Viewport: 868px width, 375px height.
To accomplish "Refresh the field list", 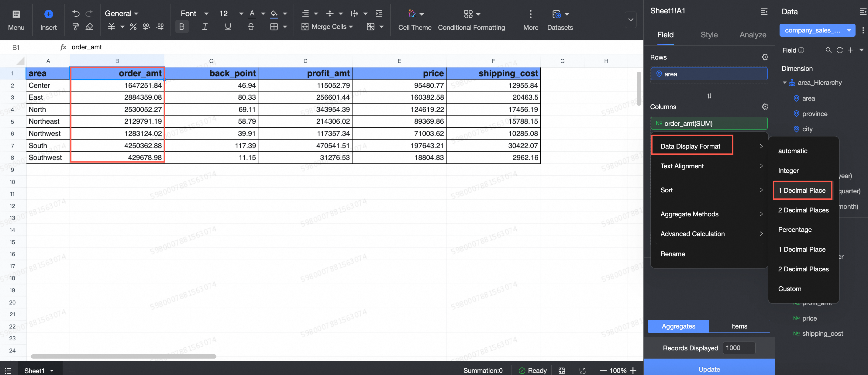I will [x=839, y=50].
